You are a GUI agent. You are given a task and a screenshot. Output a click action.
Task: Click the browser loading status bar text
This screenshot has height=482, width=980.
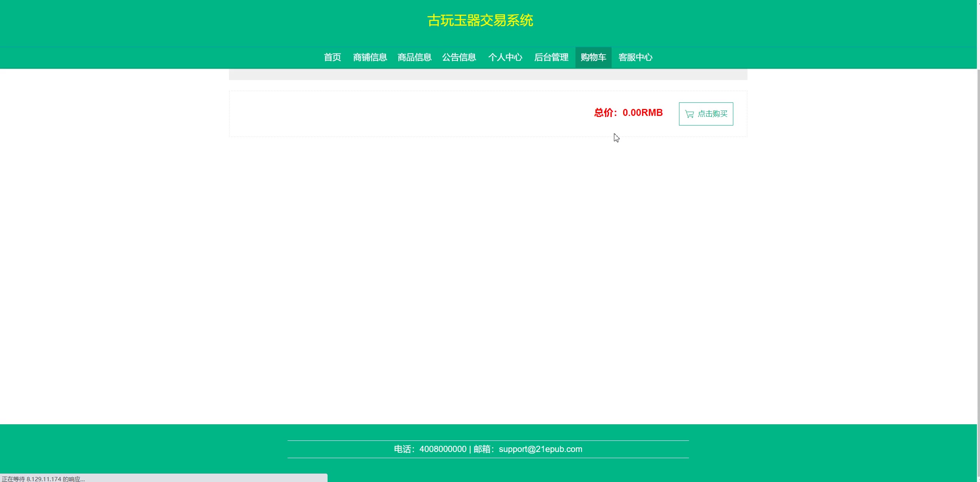tap(43, 479)
